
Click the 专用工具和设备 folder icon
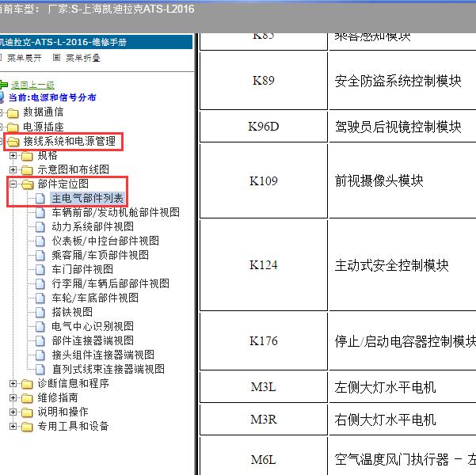(x=27, y=427)
